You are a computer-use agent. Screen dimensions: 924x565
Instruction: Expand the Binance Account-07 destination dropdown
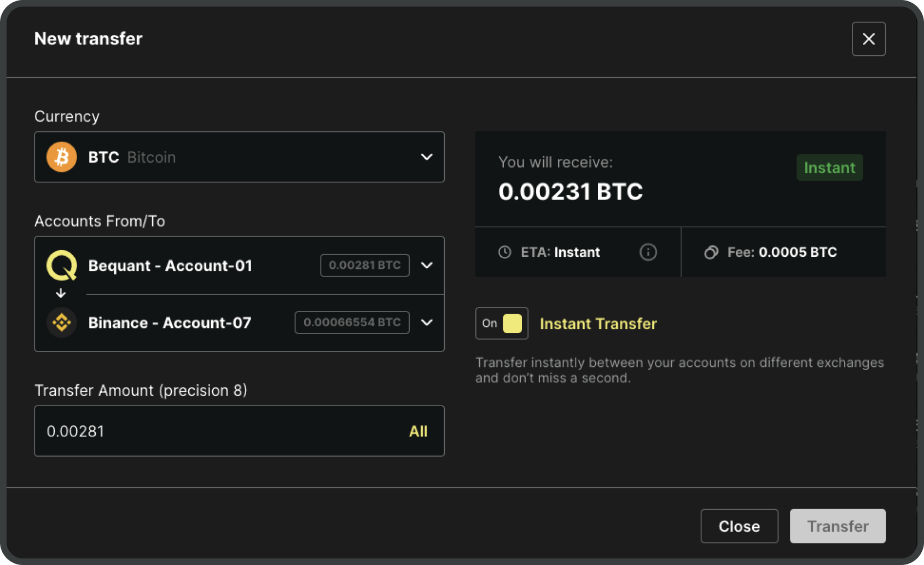click(x=427, y=322)
